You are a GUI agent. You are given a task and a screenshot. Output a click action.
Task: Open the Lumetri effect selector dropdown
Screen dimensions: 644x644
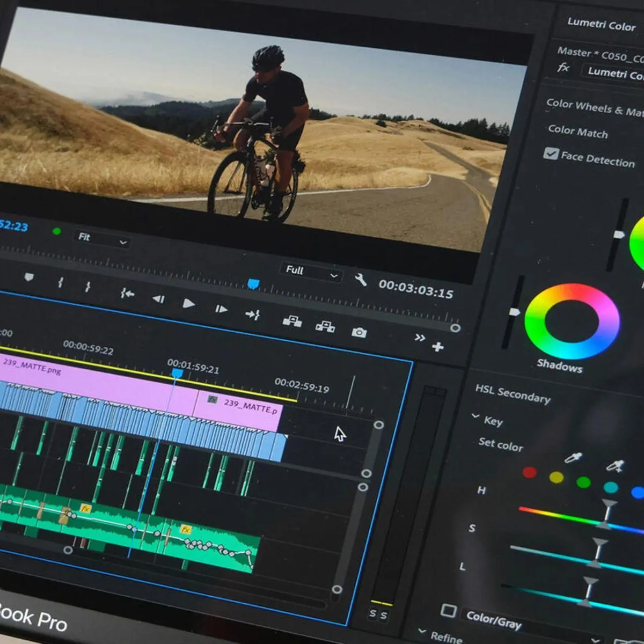[x=613, y=74]
